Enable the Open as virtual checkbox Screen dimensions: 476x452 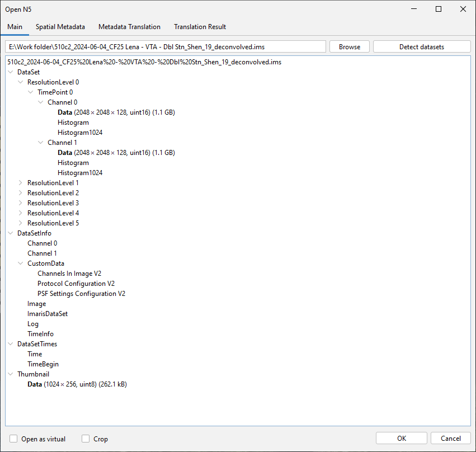pyautogui.click(x=13, y=439)
